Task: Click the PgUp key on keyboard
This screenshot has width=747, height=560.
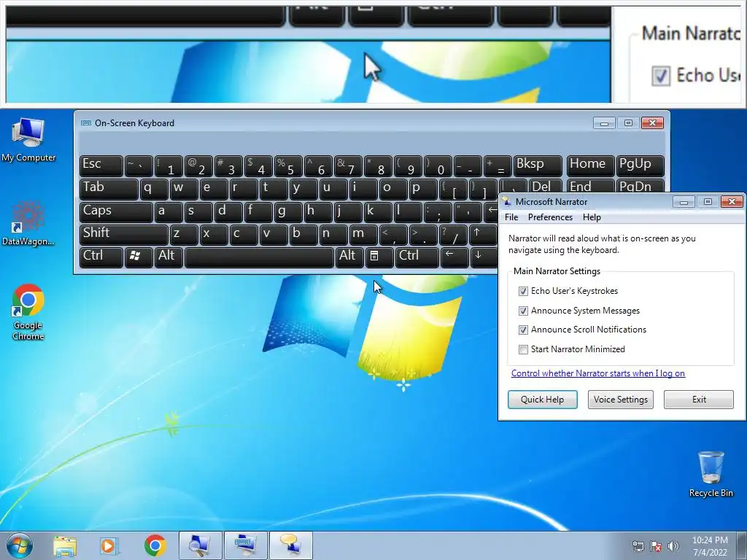Action: pos(640,166)
